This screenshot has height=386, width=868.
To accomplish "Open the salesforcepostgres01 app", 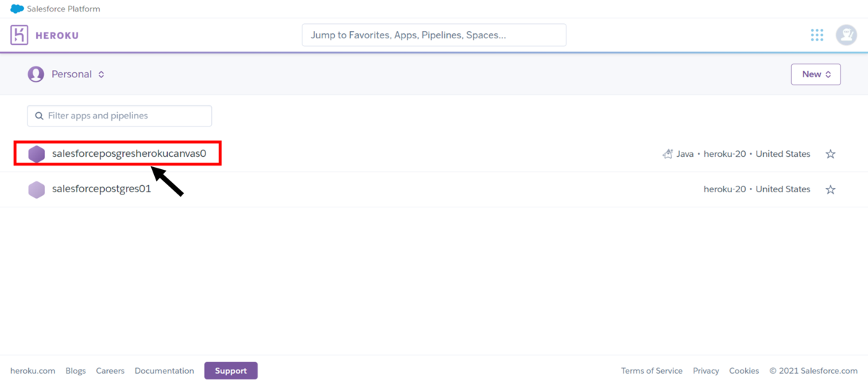I will [101, 189].
